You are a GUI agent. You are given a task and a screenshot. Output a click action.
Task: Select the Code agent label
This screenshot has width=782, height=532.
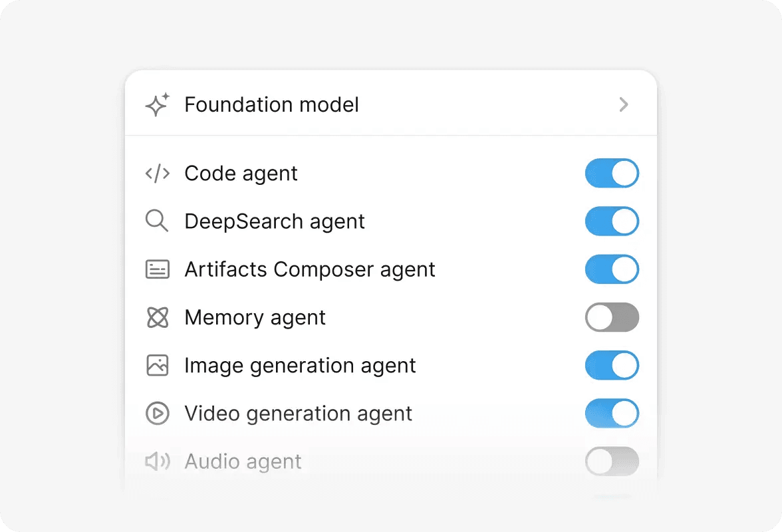(x=241, y=174)
